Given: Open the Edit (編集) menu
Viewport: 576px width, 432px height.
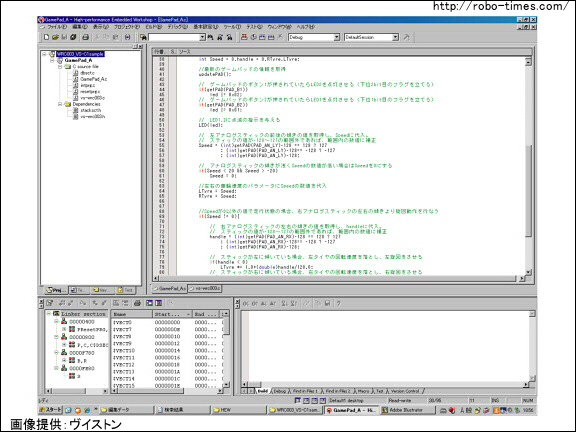Looking at the screenshot, I should pyautogui.click(x=80, y=27).
